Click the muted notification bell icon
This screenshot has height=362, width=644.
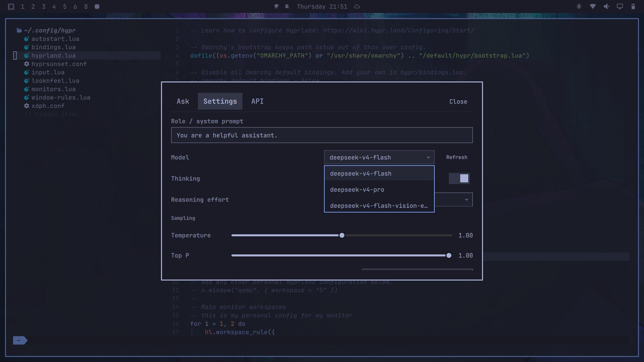point(287,6)
